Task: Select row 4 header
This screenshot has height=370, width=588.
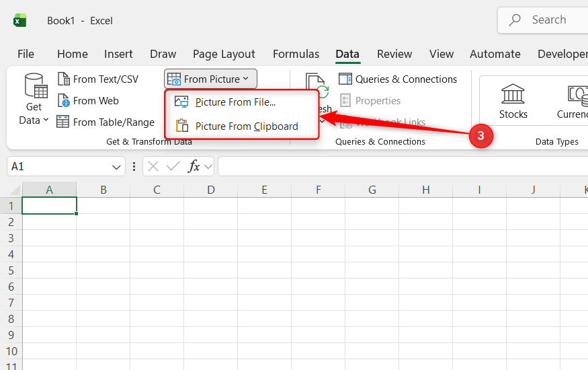Action: pos(11,254)
